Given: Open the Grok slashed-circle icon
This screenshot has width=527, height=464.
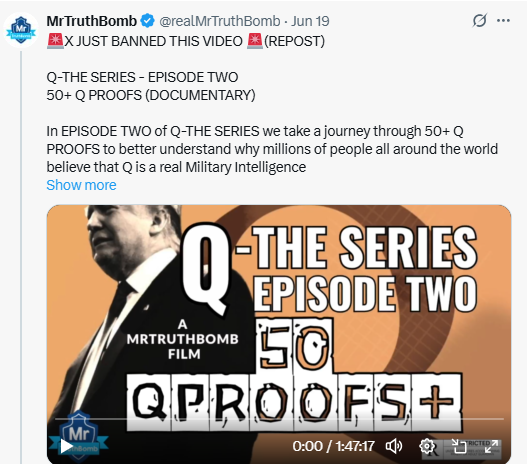Looking at the screenshot, I should 479,20.
